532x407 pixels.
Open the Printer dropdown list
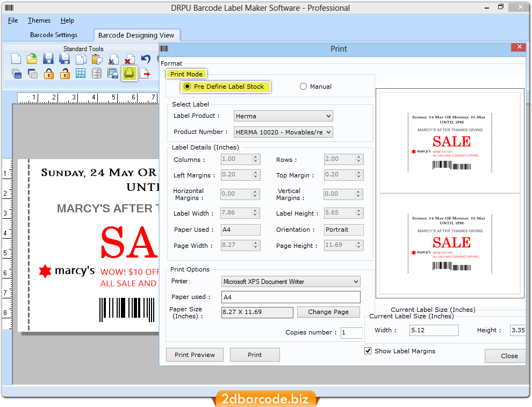(x=291, y=281)
